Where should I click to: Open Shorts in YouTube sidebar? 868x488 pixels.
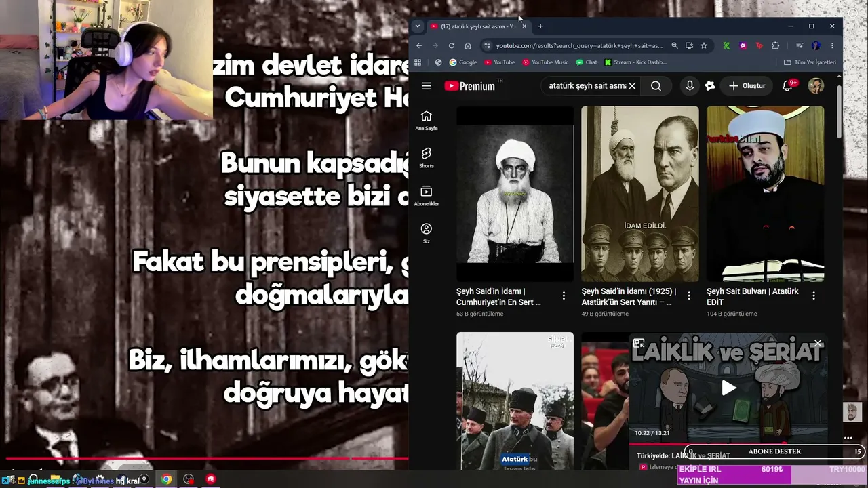(426, 158)
